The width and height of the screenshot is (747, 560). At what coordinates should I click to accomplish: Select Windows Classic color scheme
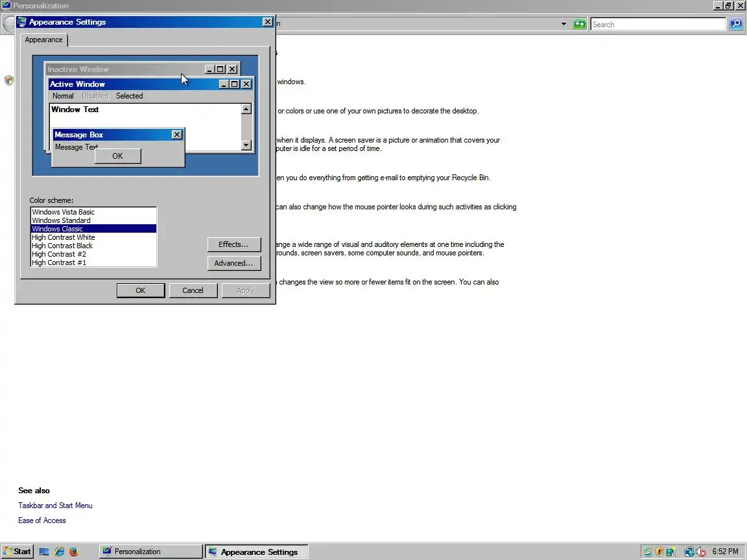tap(93, 229)
